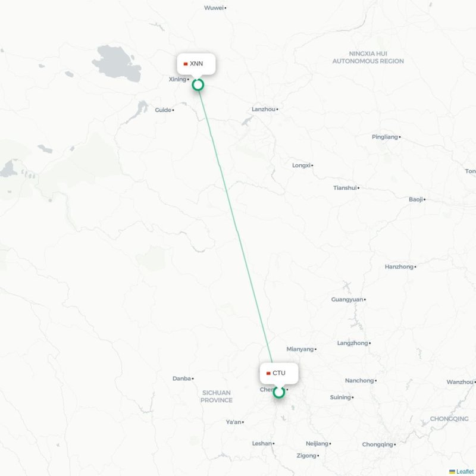
Task: Click the Lanzhou city label
Action: pyautogui.click(x=263, y=109)
